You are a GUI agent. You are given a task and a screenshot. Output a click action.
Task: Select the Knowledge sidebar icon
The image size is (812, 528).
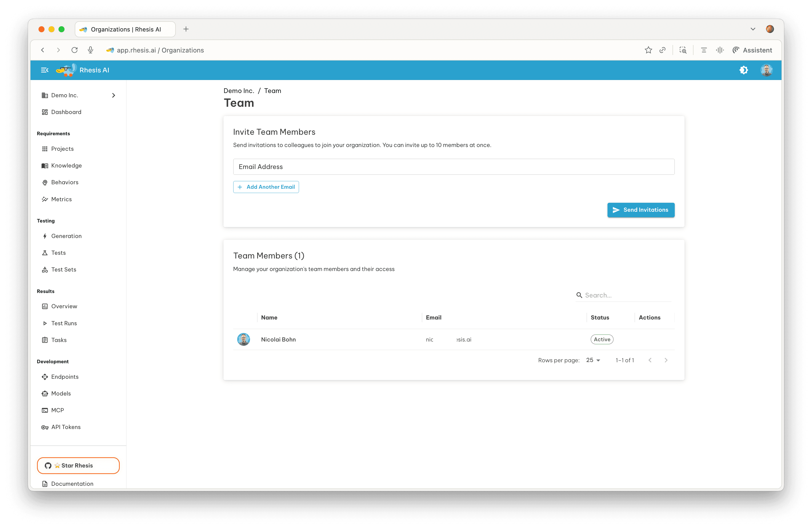click(x=45, y=165)
